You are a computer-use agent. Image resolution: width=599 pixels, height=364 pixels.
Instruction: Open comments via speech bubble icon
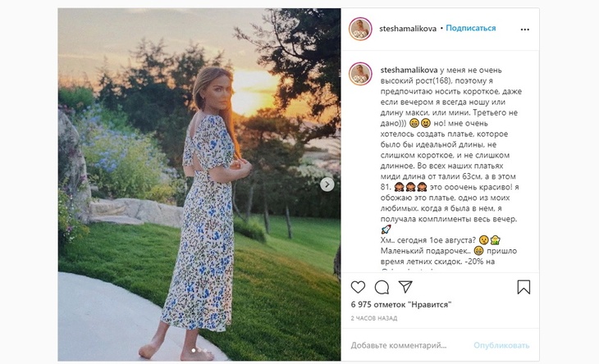382,287
